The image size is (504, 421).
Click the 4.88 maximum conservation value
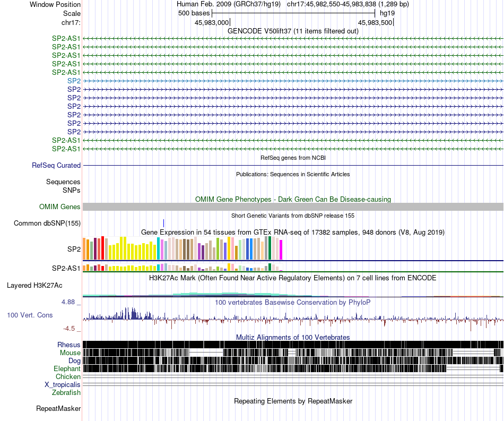(68, 302)
